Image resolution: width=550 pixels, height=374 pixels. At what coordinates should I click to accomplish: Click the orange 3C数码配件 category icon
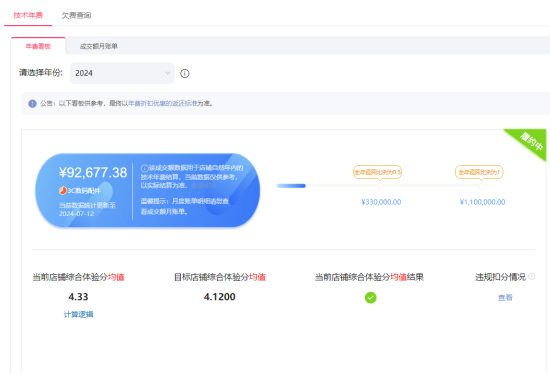click(x=63, y=191)
